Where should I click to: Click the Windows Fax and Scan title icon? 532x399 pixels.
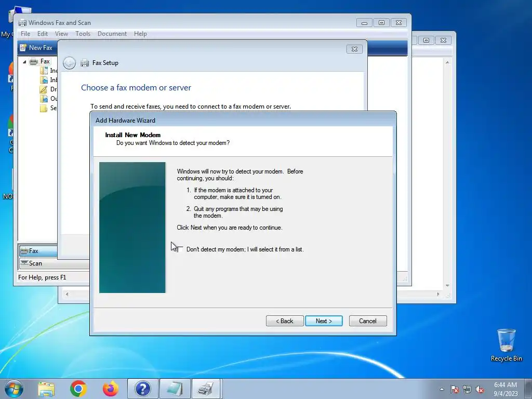tap(22, 23)
